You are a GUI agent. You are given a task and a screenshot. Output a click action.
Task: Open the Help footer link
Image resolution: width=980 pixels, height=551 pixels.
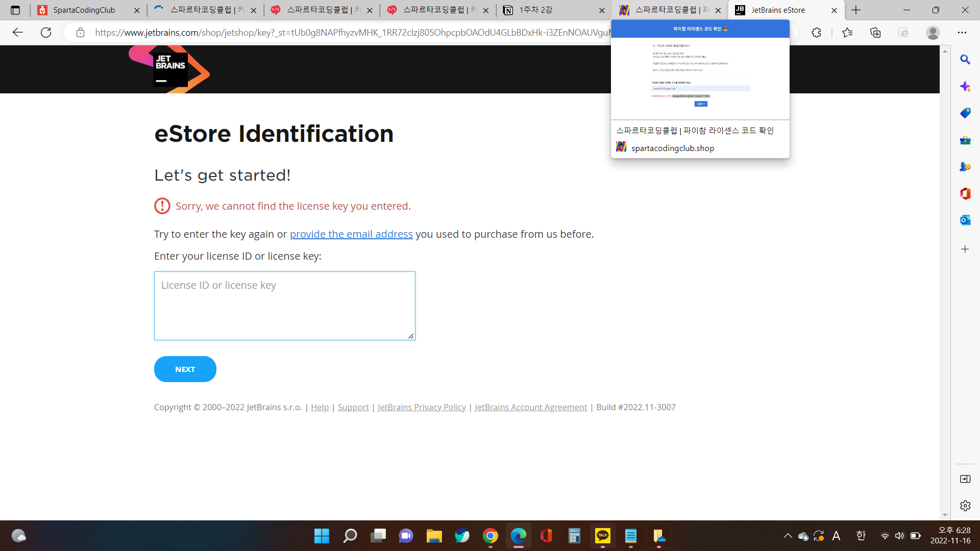[x=320, y=407]
